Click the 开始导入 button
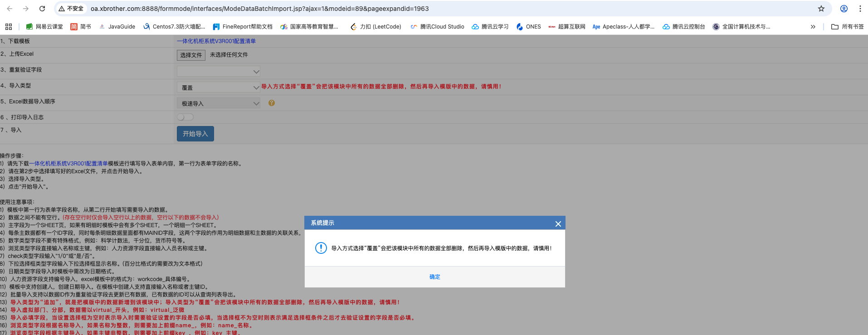 pos(195,134)
